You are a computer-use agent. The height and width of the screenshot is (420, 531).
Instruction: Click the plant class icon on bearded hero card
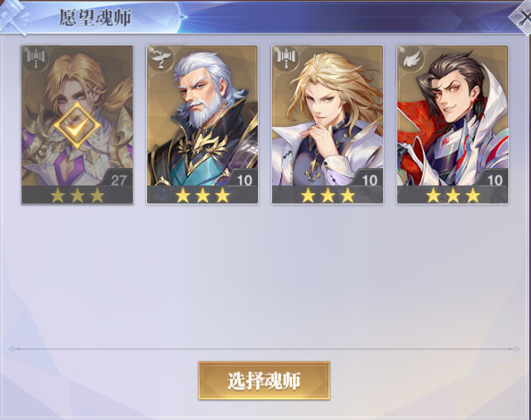(160, 59)
